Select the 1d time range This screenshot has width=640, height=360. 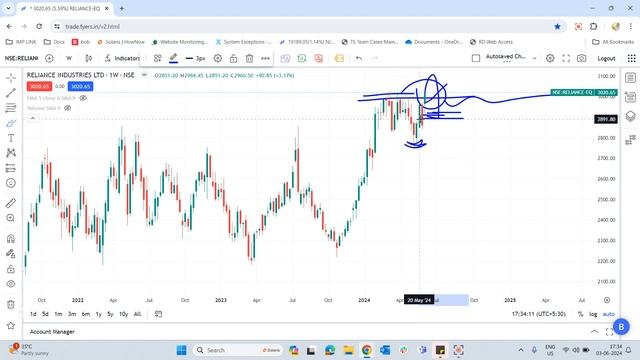pos(33,314)
